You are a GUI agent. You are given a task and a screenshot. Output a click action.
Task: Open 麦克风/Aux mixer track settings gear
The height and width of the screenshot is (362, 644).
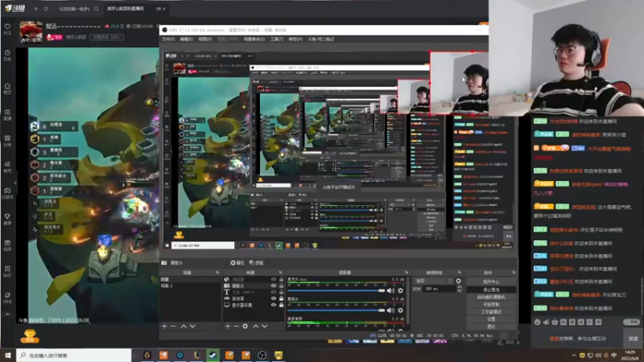coord(400,290)
